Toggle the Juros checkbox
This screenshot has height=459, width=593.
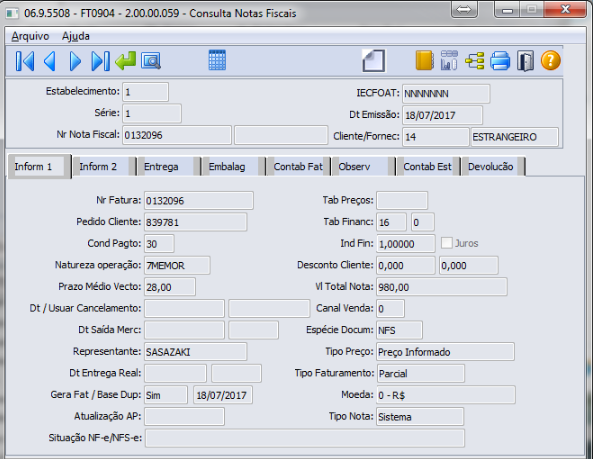click(x=447, y=243)
